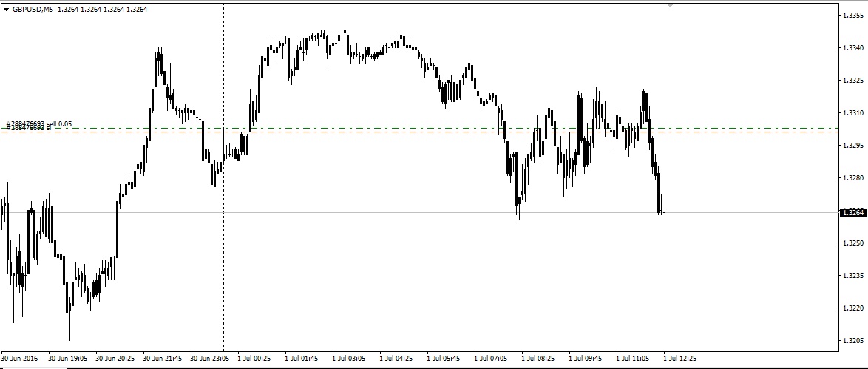Click the 1.3280 price axis label
Screen dimensions: 868x369
pos(852,178)
